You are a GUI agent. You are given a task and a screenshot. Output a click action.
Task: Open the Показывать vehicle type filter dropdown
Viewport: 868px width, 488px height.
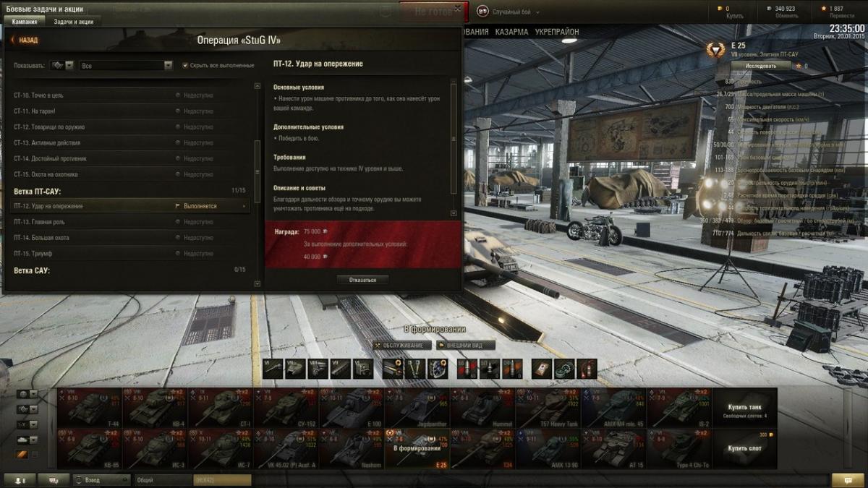[62, 65]
